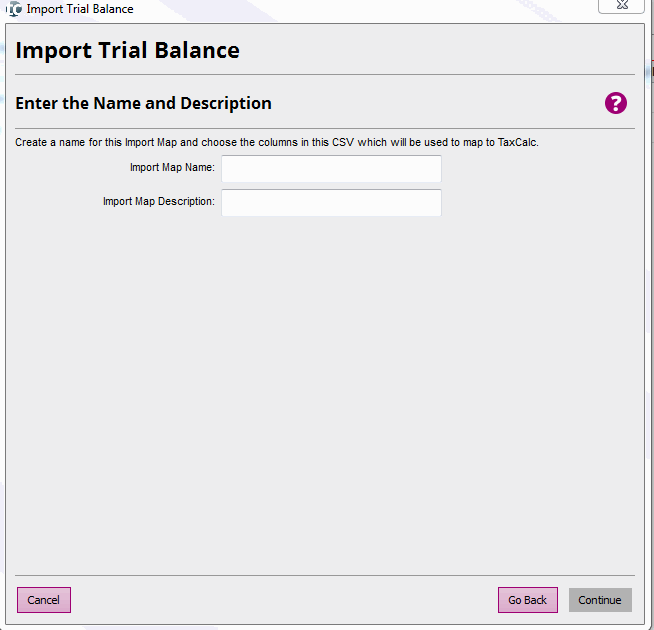Click the window title bar text
The image size is (654, 630).
(80, 8)
